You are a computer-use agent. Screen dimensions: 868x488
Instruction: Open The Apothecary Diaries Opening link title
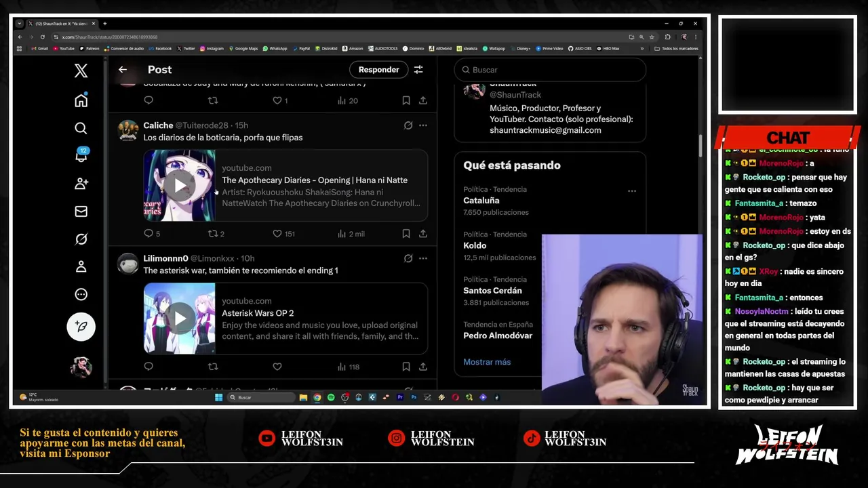[315, 180]
